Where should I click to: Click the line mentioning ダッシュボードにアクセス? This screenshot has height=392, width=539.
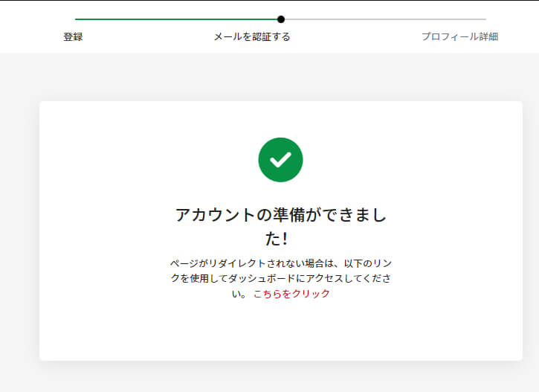280,279
